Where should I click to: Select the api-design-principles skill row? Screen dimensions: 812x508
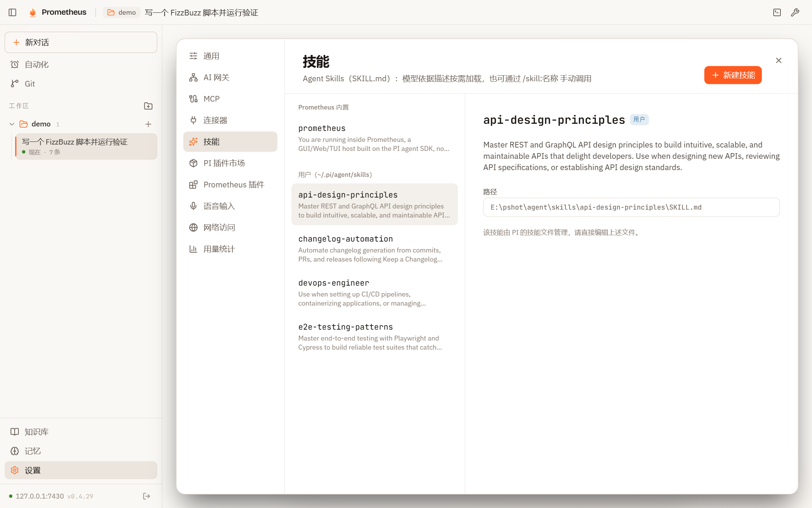click(374, 204)
